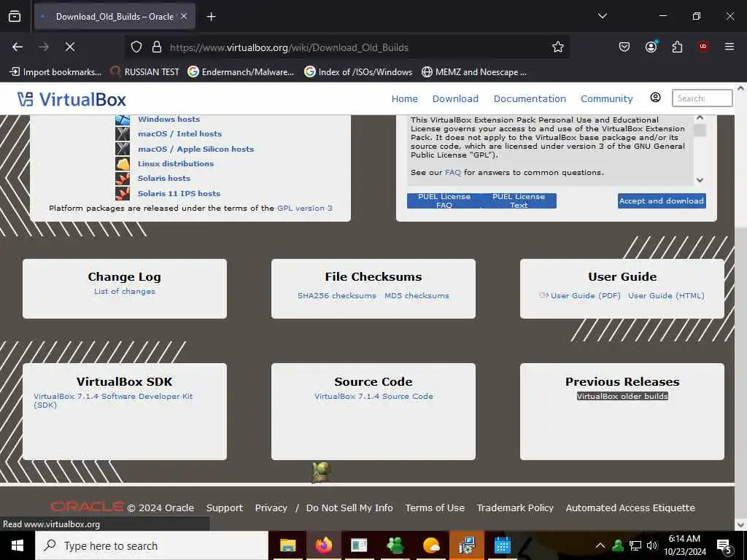Open VirtualBox 7.1.4 Software Developer Kit link
The height and width of the screenshot is (560, 747).
pyautogui.click(x=113, y=400)
